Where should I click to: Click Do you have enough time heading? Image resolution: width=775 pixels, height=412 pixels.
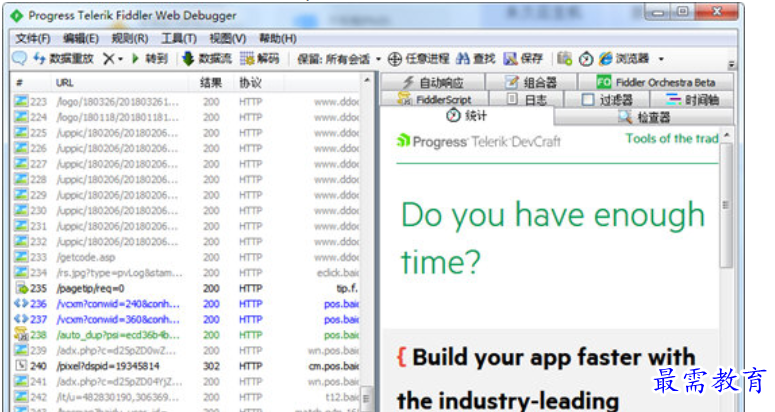[553, 238]
